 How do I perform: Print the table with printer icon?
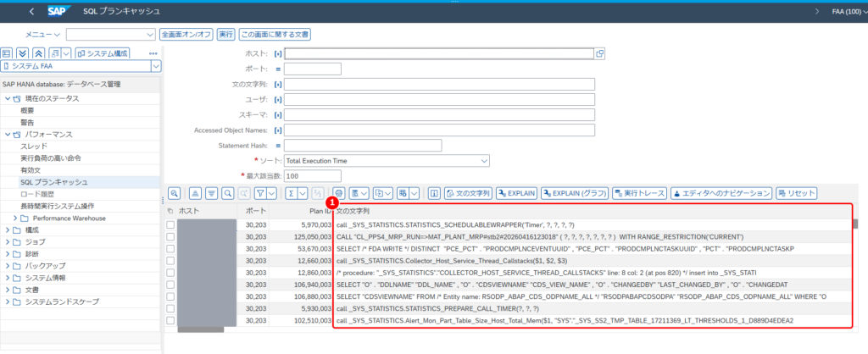click(x=339, y=193)
